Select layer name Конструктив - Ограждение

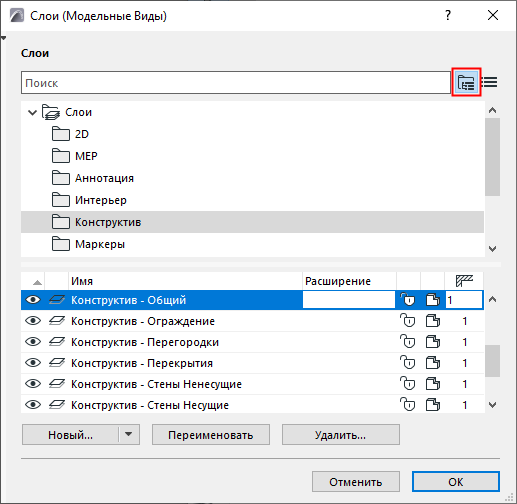143,321
